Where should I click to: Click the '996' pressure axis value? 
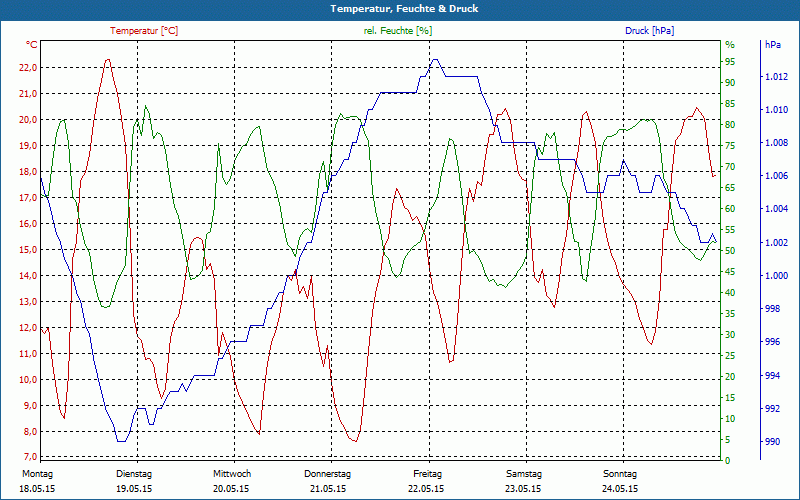coord(772,342)
